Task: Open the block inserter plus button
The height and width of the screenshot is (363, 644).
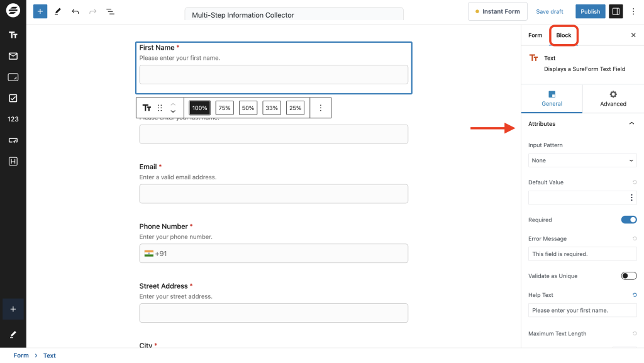Action: tap(40, 11)
